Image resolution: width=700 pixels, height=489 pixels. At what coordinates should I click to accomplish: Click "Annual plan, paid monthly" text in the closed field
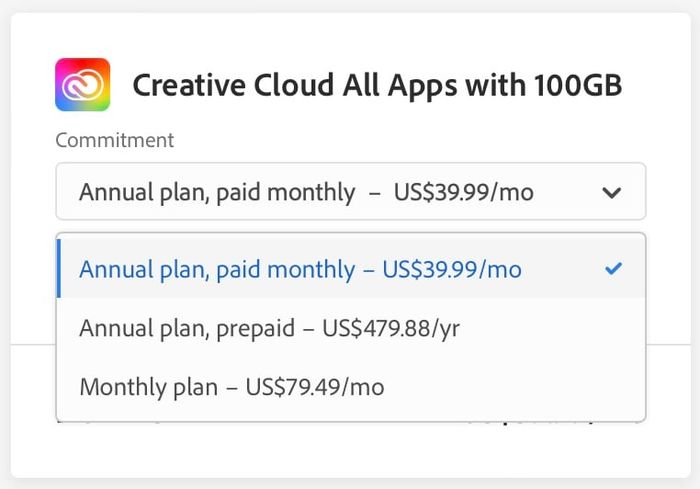217,193
